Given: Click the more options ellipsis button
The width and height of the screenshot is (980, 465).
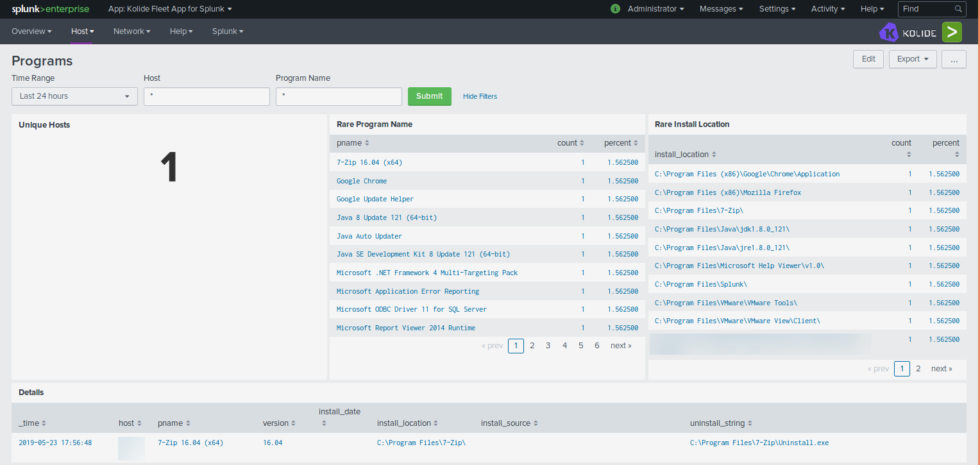Looking at the screenshot, I should (954, 59).
